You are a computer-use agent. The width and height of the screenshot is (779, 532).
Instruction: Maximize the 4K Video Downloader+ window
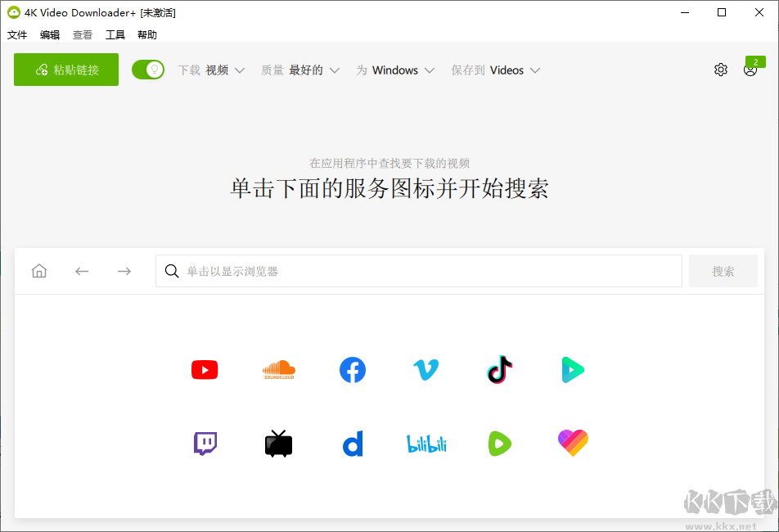(722, 12)
